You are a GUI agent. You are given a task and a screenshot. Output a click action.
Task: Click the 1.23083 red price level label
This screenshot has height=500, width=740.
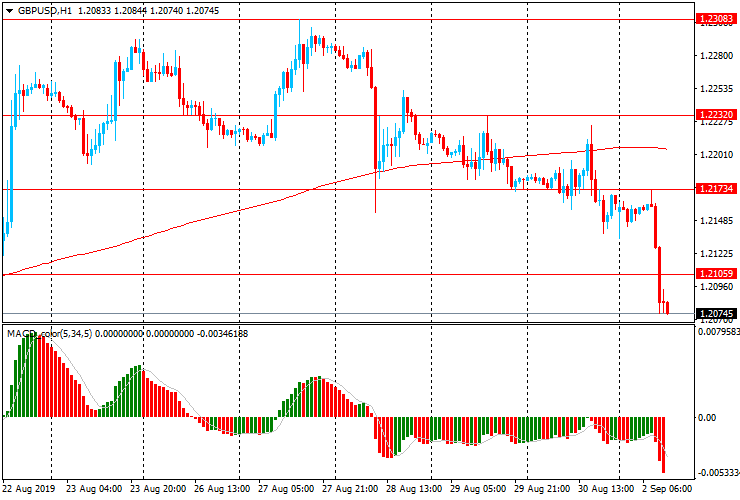click(x=716, y=19)
